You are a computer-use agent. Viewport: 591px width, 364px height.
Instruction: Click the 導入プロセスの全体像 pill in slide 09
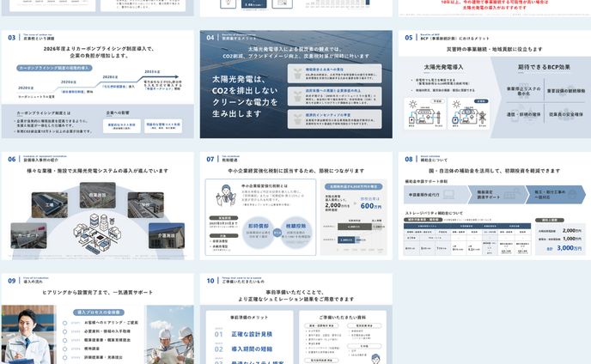click(99, 312)
